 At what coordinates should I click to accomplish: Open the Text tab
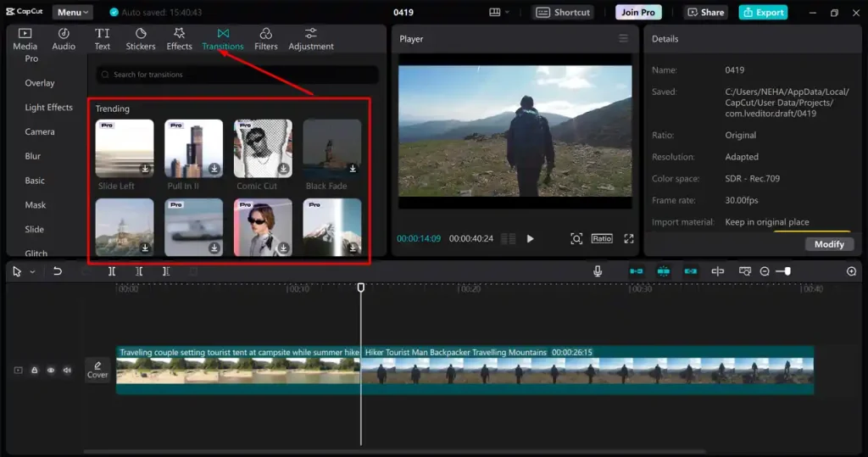click(103, 39)
